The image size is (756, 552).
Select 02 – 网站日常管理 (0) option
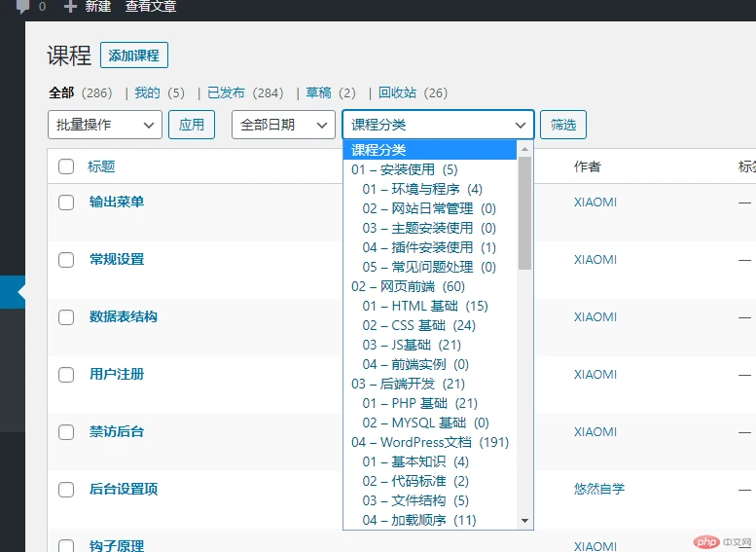(x=430, y=208)
